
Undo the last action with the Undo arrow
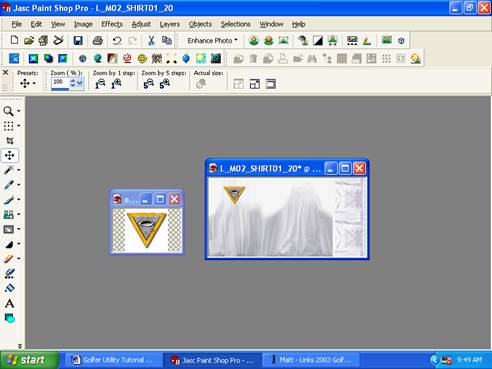[117, 41]
